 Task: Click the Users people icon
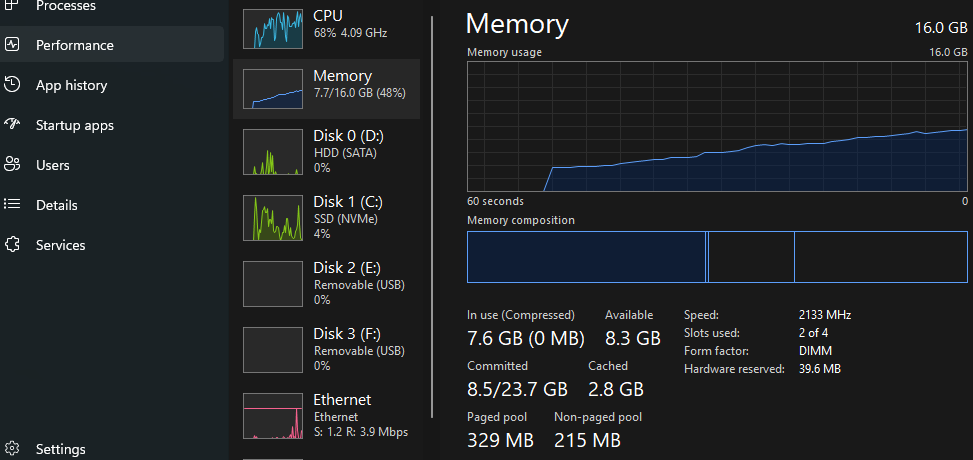(x=12, y=165)
